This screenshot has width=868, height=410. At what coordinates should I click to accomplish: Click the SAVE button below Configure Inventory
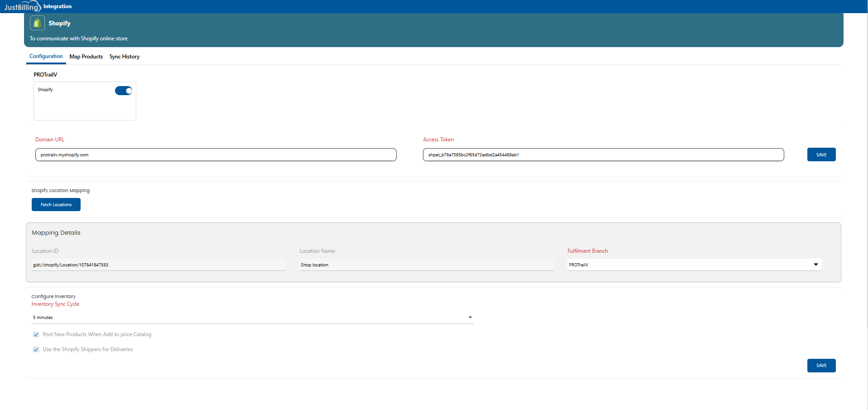(821, 366)
